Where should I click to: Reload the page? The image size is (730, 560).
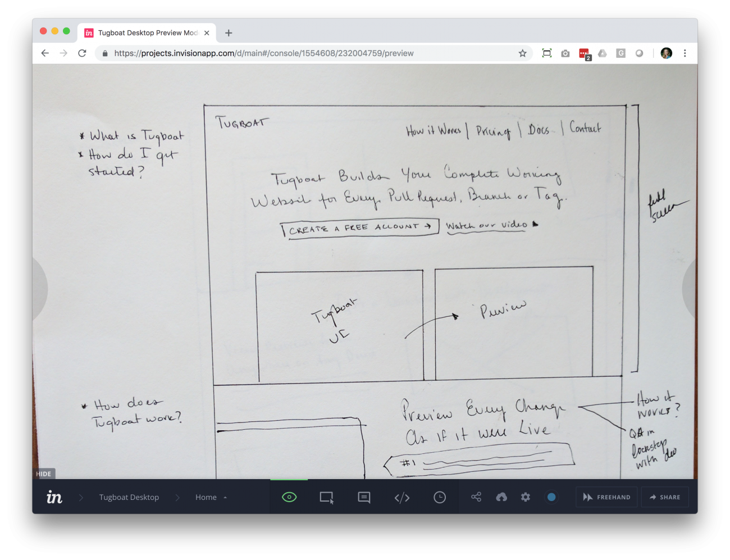click(x=82, y=53)
